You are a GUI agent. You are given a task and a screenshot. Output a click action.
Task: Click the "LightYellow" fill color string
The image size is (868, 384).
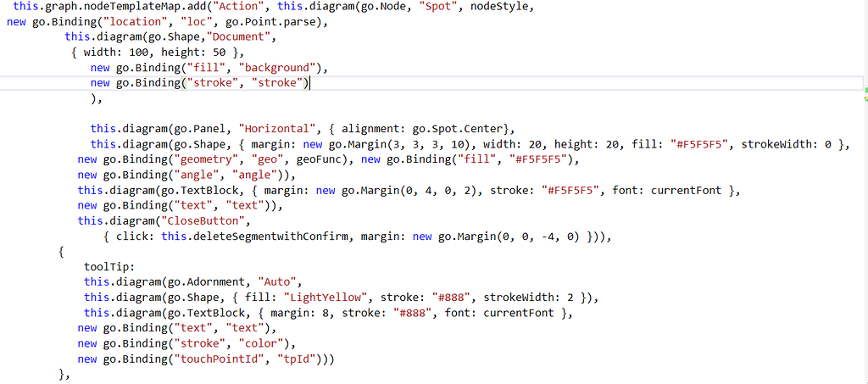325,297
